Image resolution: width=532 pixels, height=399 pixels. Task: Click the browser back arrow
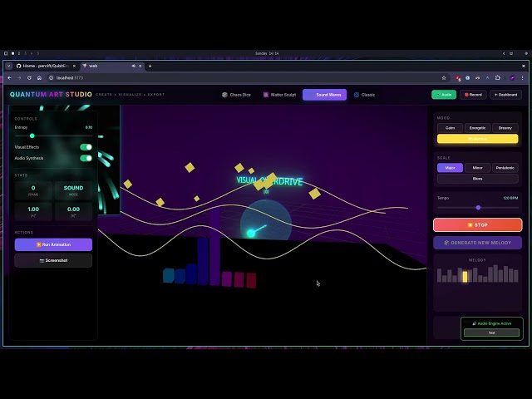click(x=9, y=77)
